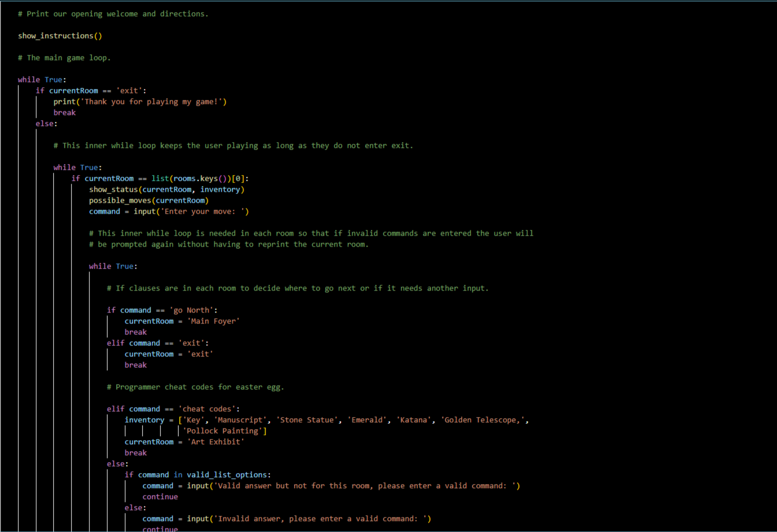Click the show_status(currentRoom, inventory) line
Viewport: 777px width, 532px height.
coord(167,189)
